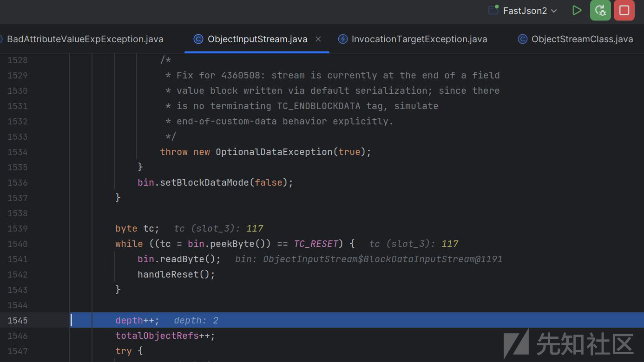Click on "throw new OptionalDataException(true);"
This screenshot has width=644, height=362.
click(x=266, y=152)
